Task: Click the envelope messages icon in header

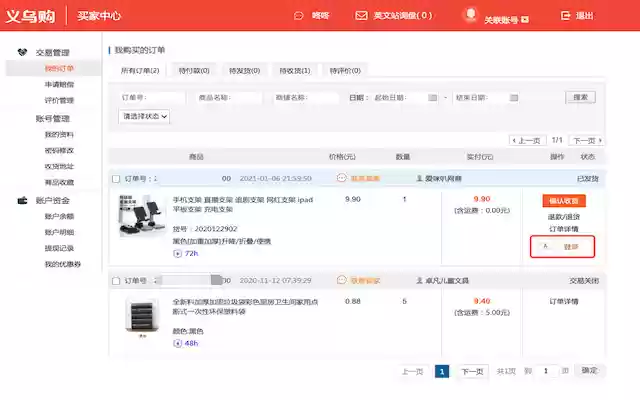Action: point(361,16)
